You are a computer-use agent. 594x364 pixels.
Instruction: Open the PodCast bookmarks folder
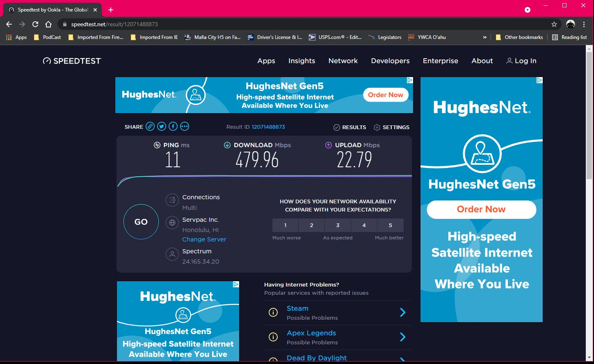(x=47, y=37)
